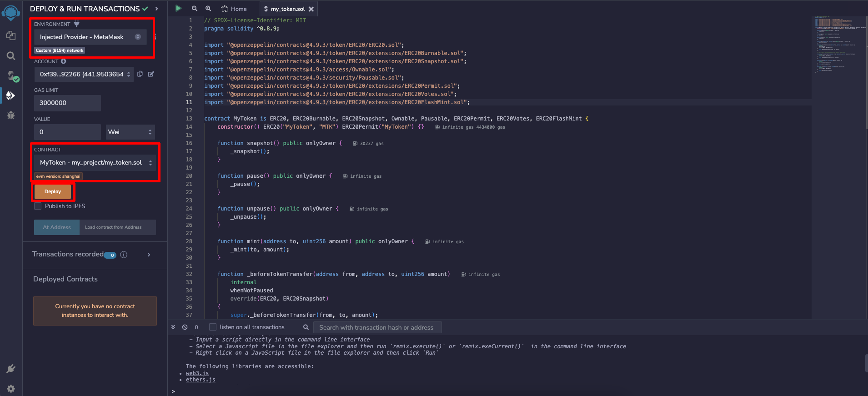Image resolution: width=868 pixels, height=396 pixels.
Task: Open the Debugger bug icon in sidebar
Action: pyautogui.click(x=11, y=115)
